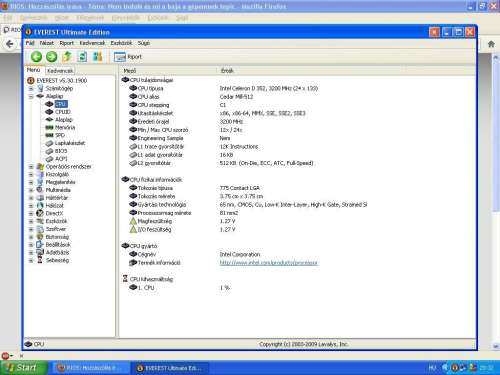Select the Menü tab in left panel
Image resolution: width=500 pixels, height=375 pixels.
click(x=34, y=70)
